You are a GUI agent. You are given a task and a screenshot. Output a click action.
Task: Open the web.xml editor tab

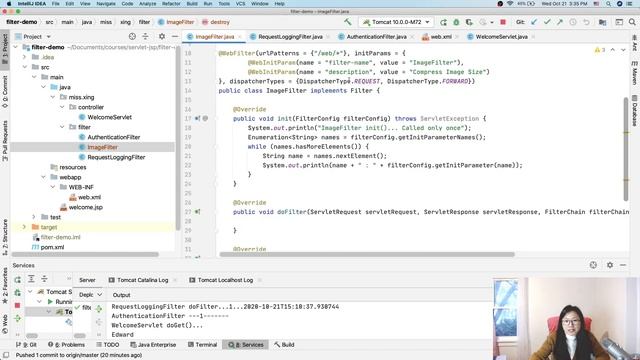(441, 37)
